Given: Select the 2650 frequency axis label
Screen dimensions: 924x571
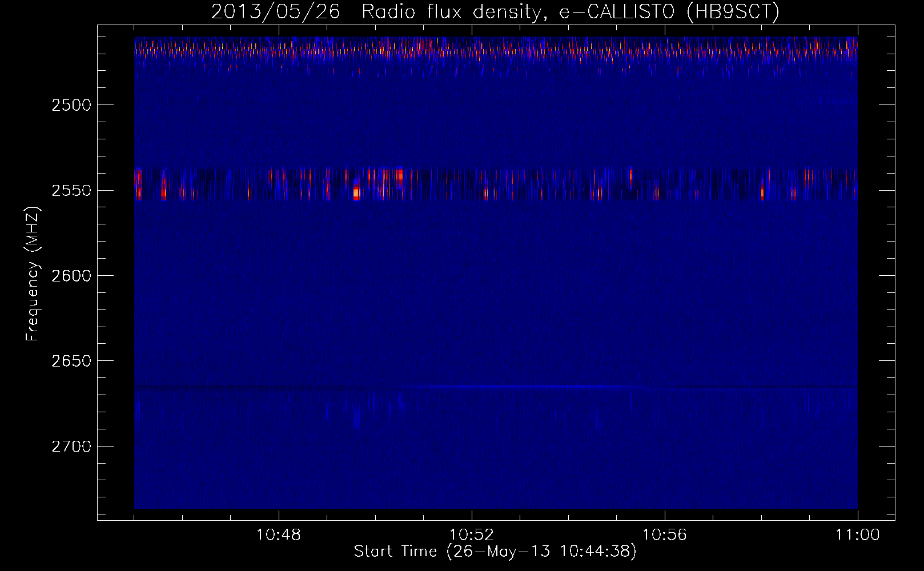Looking at the screenshot, I should (x=71, y=361).
